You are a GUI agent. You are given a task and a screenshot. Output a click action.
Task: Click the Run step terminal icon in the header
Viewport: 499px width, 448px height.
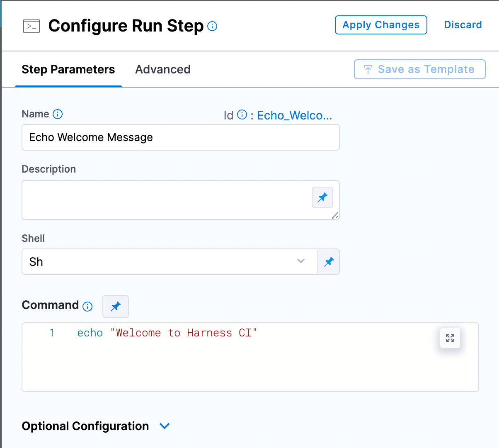31,26
